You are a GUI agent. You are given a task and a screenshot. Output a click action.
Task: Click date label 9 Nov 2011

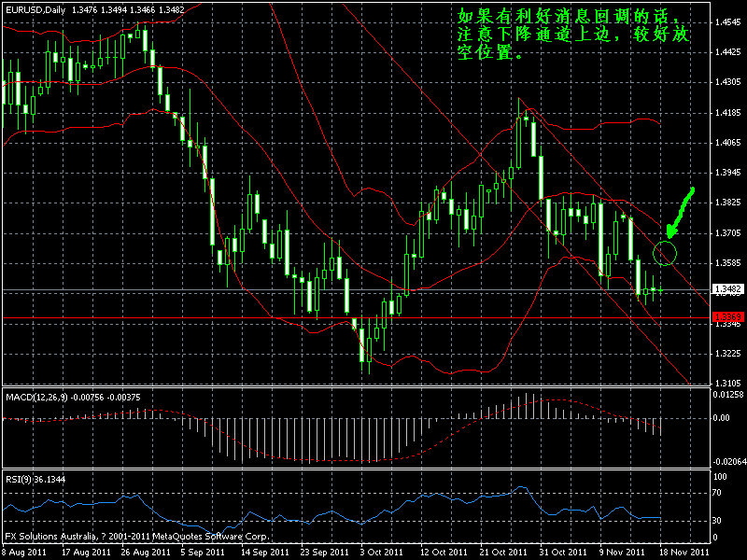[x=622, y=553]
